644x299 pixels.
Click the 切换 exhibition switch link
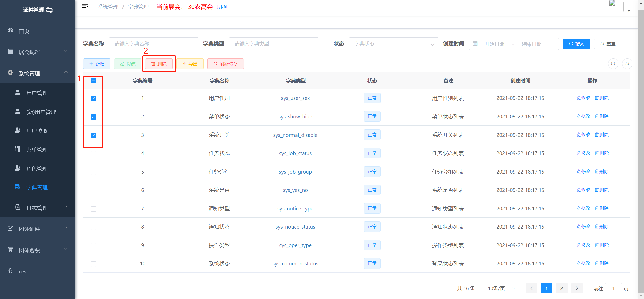coord(222,7)
